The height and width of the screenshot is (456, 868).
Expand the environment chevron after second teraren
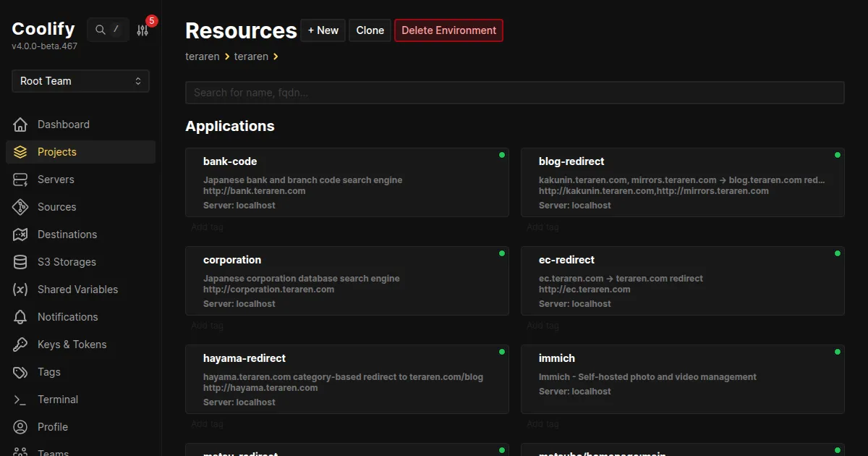(276, 56)
